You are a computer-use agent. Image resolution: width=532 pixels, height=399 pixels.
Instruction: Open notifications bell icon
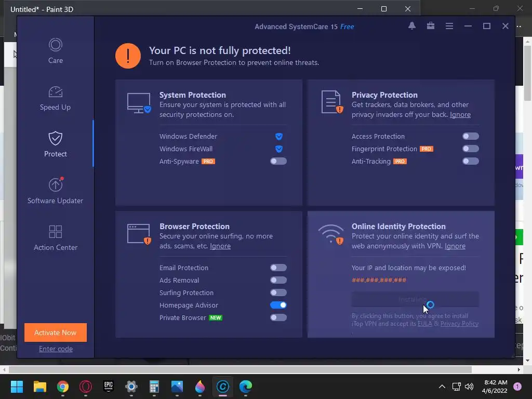click(412, 26)
